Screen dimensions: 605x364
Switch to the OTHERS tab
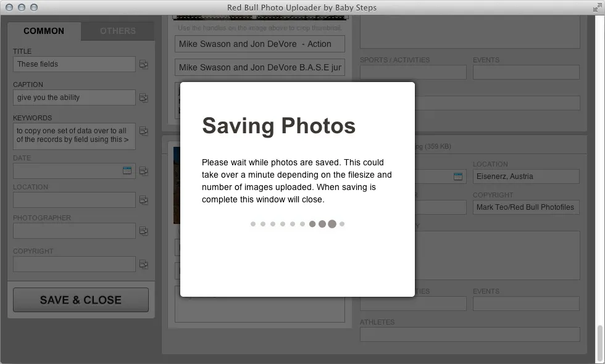point(118,31)
